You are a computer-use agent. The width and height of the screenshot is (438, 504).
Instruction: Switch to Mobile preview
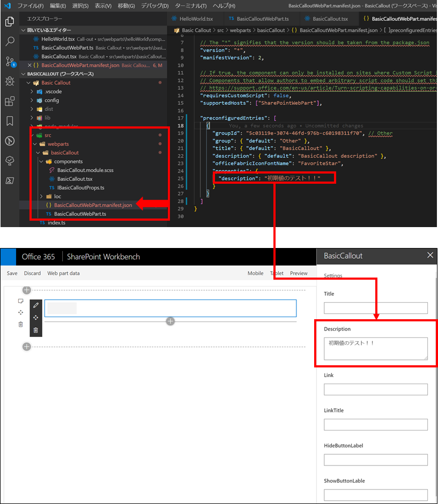tap(256, 273)
